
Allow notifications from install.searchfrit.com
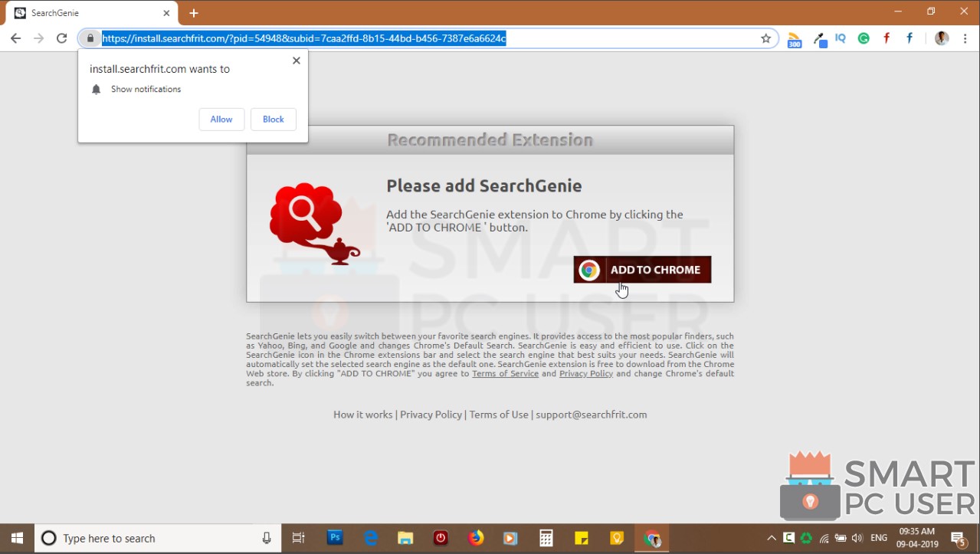221,119
